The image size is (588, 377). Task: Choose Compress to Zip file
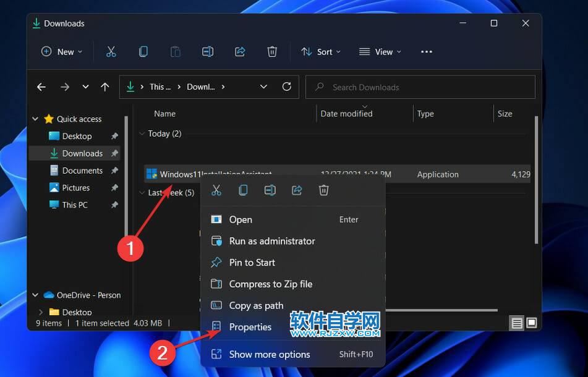tap(293, 284)
